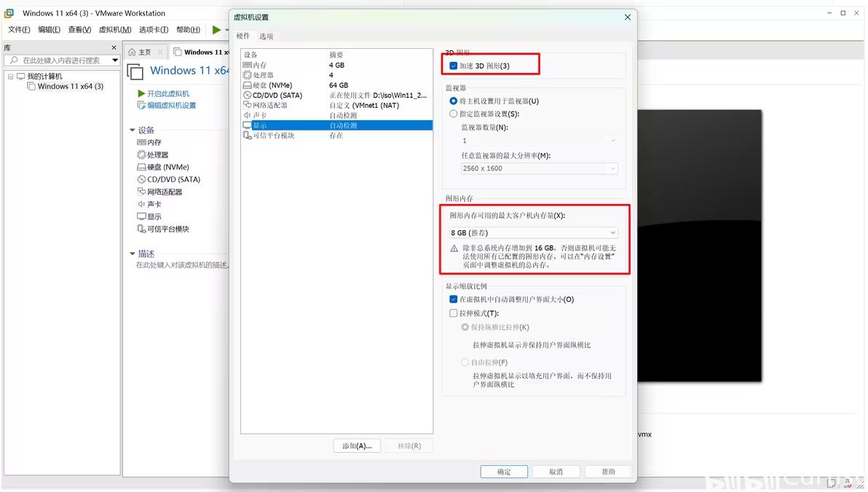Click 编辑虚拟机设置 link
Image resolution: width=868 pixels, height=492 pixels.
tap(172, 105)
